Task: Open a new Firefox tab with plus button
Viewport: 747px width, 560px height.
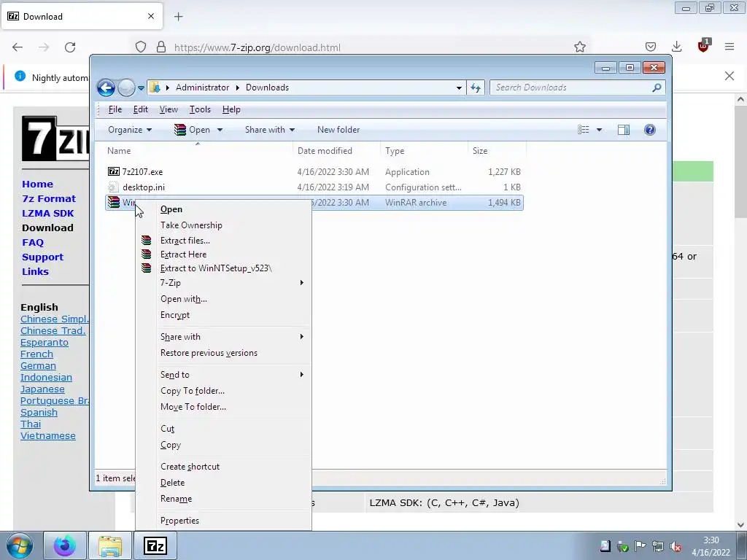Action: 179,17
